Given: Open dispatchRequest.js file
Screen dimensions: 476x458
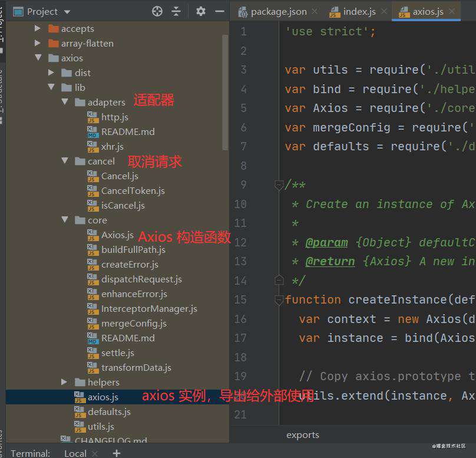Looking at the screenshot, I should point(141,279).
